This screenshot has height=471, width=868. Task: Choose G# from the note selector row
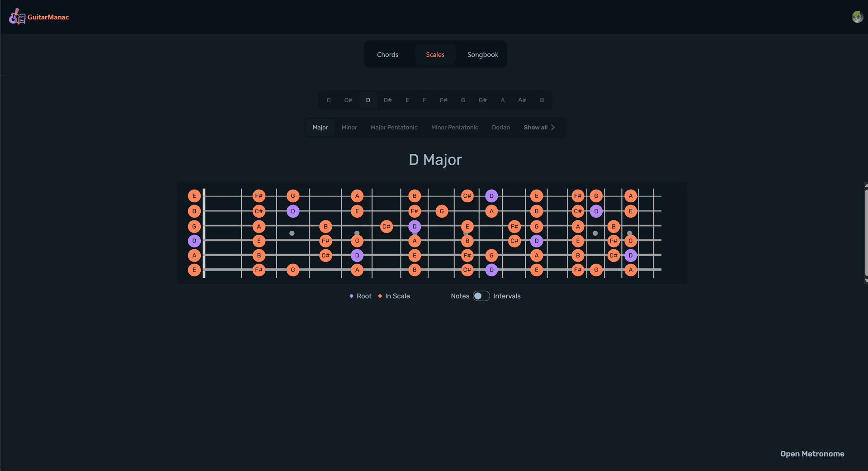click(482, 100)
